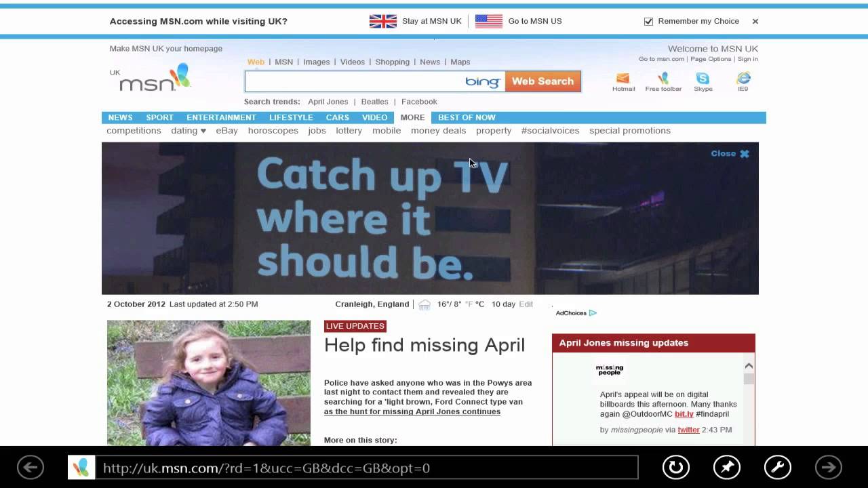This screenshot has height=488, width=868.
Task: Open Help find missing April headline
Action: (x=425, y=345)
